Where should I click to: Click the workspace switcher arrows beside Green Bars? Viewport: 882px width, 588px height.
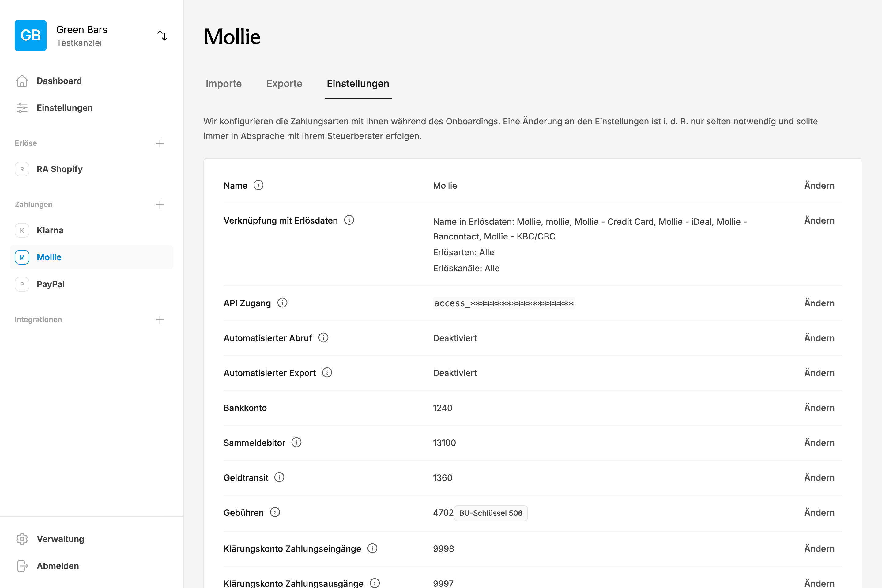pyautogui.click(x=162, y=35)
